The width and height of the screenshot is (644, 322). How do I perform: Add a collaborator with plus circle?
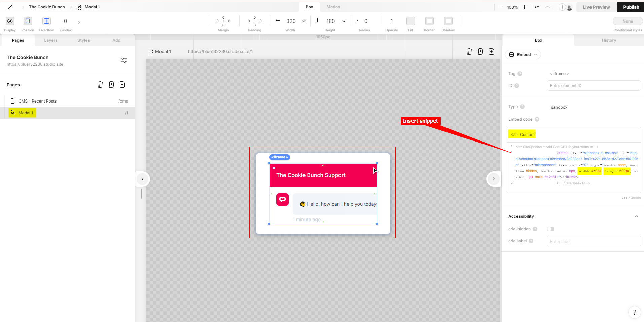click(562, 7)
